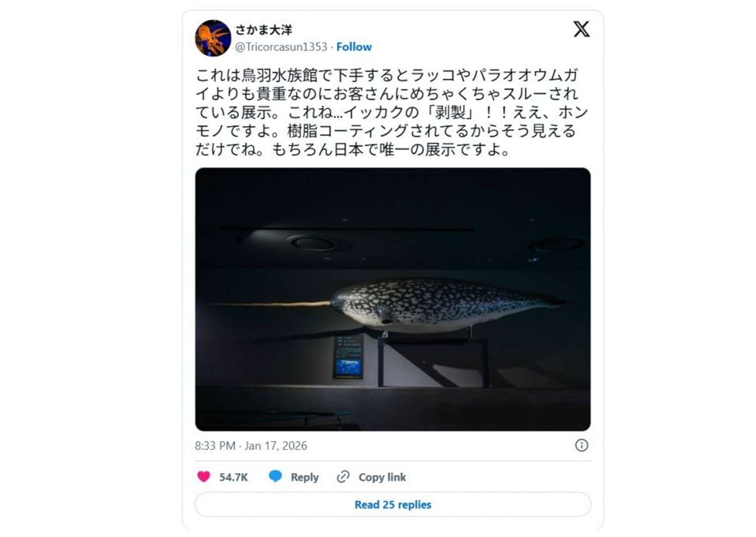Click the chain link copy icon
756x537 pixels.
(x=343, y=477)
